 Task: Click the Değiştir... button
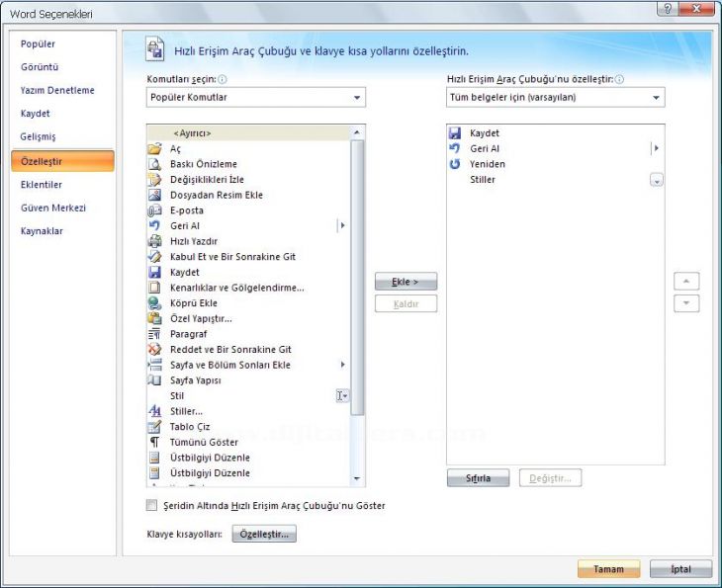(550, 478)
